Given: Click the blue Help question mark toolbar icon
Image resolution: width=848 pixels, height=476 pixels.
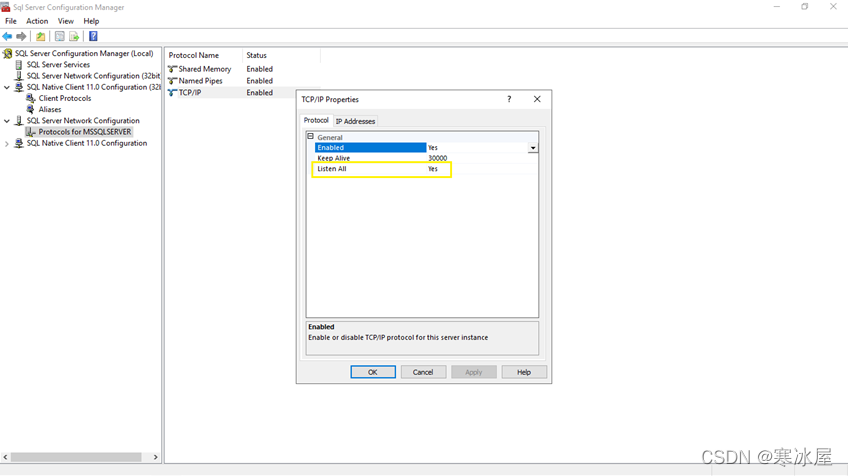Looking at the screenshot, I should click(x=93, y=36).
